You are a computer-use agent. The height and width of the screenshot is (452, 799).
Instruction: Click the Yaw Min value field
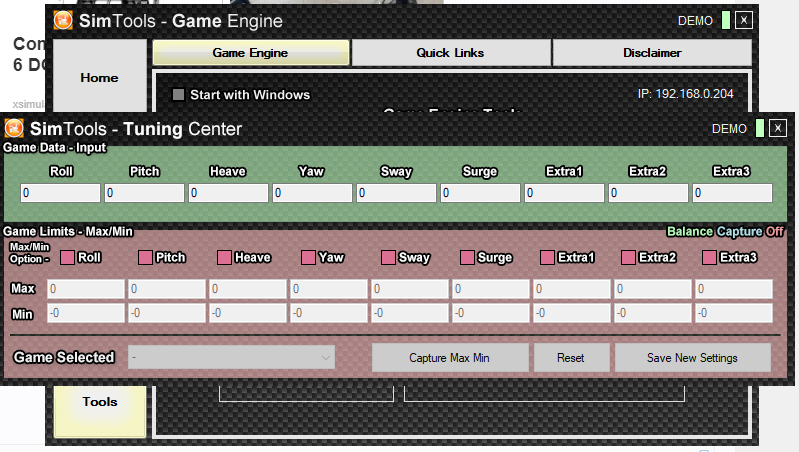click(x=329, y=313)
